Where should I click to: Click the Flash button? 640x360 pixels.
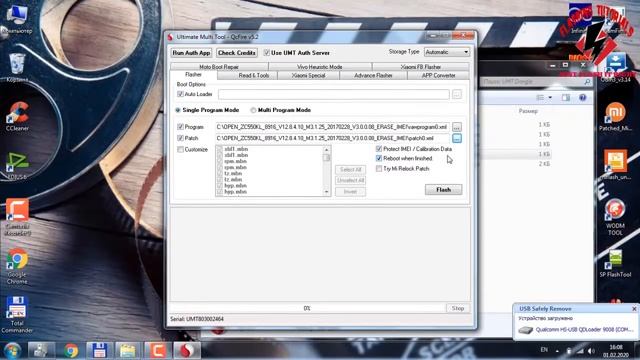point(443,190)
